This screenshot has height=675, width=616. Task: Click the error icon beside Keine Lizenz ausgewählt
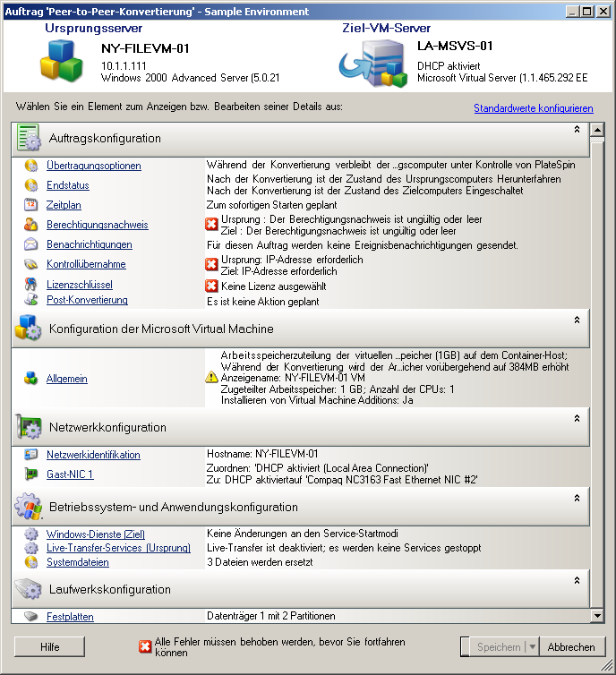(x=211, y=286)
